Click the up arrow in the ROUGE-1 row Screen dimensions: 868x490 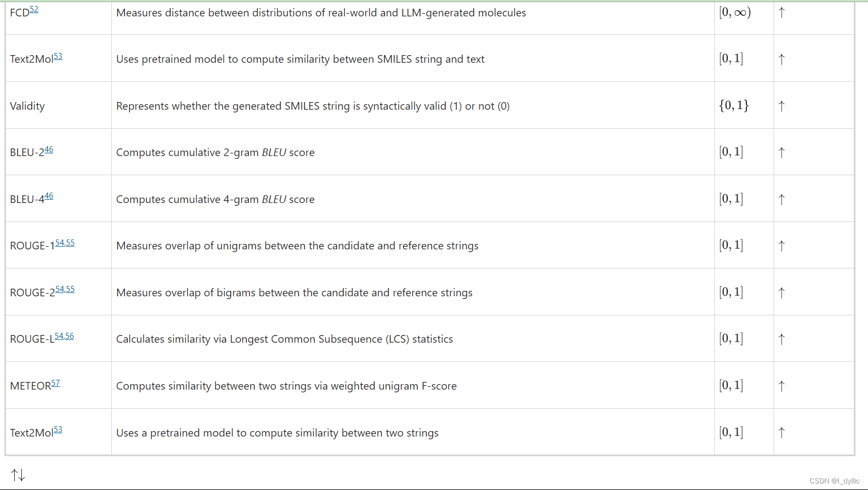pos(782,246)
